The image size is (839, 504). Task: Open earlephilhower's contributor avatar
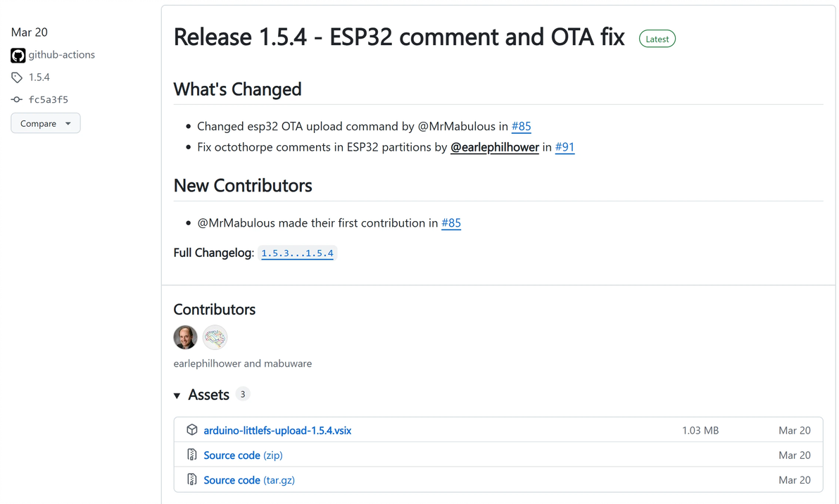(x=185, y=337)
